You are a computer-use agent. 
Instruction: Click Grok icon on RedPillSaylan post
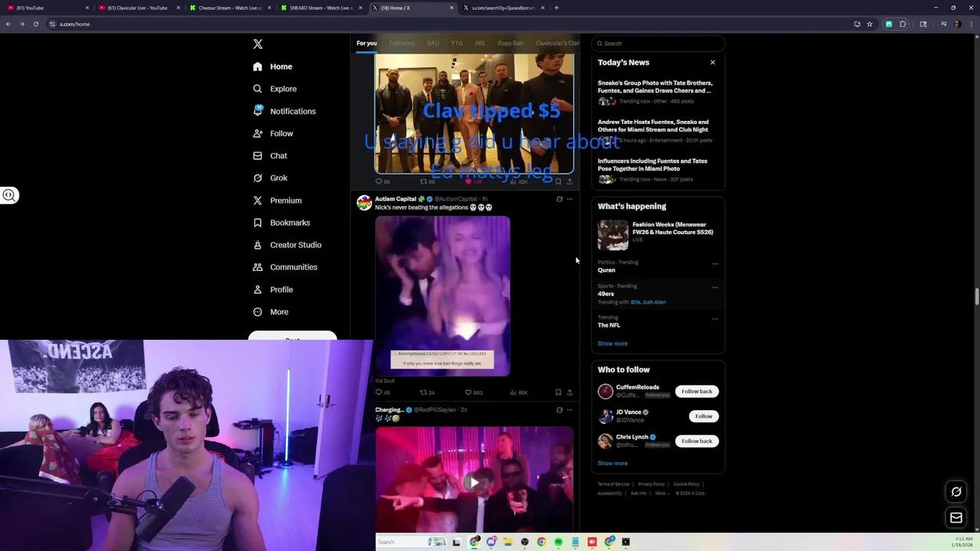click(559, 410)
